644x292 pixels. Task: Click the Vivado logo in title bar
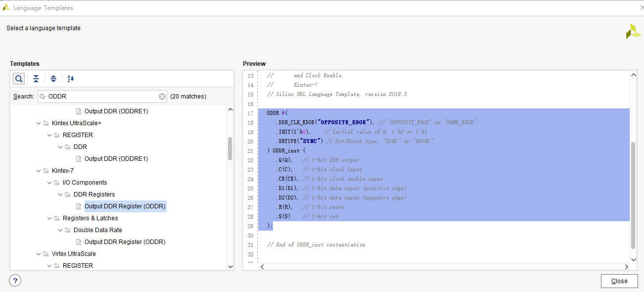tap(6, 7)
